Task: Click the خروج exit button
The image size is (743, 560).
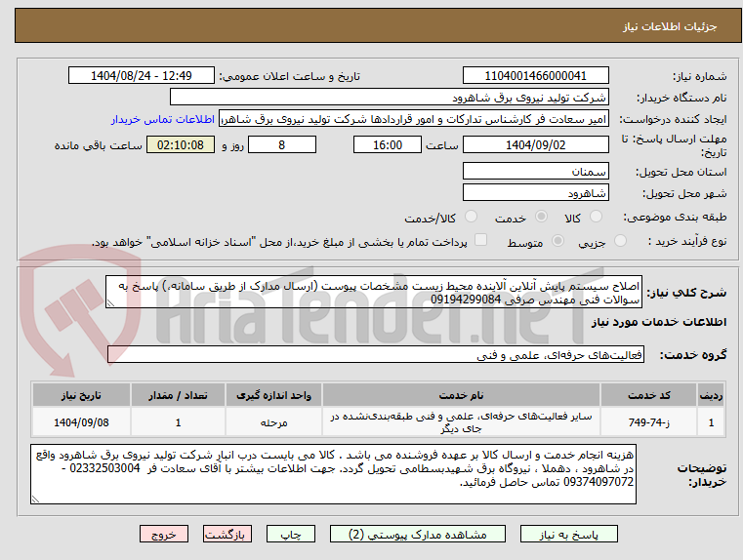Action: [x=163, y=534]
